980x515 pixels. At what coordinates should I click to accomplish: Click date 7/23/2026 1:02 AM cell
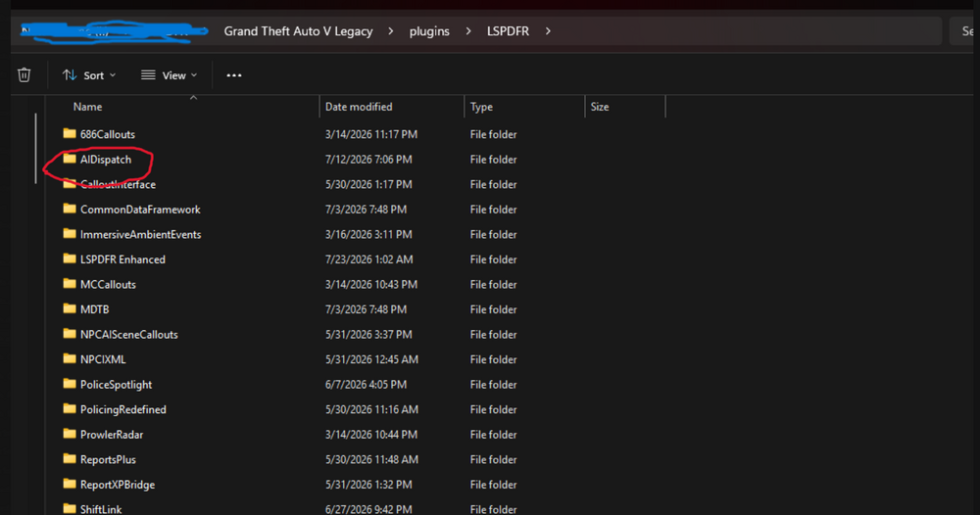[368, 259]
